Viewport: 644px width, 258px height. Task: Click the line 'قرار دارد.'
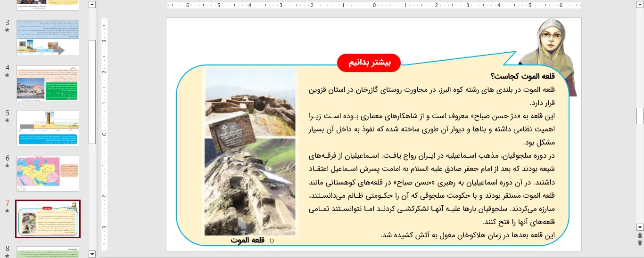pyautogui.click(x=541, y=103)
